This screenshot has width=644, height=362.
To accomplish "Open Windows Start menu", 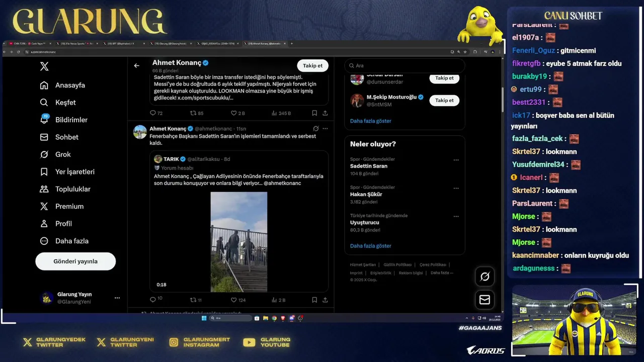I will [204, 318].
